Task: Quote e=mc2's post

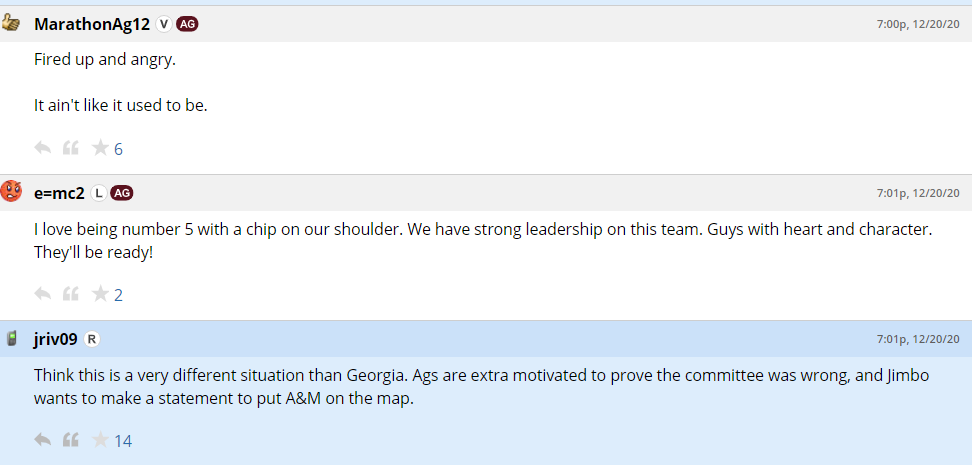Action: [71, 294]
